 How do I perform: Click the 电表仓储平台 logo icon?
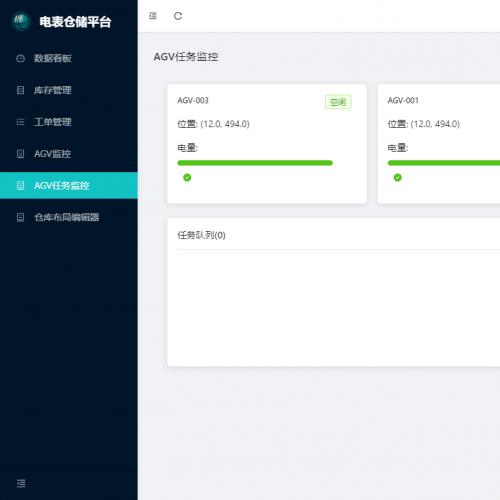click(x=21, y=21)
